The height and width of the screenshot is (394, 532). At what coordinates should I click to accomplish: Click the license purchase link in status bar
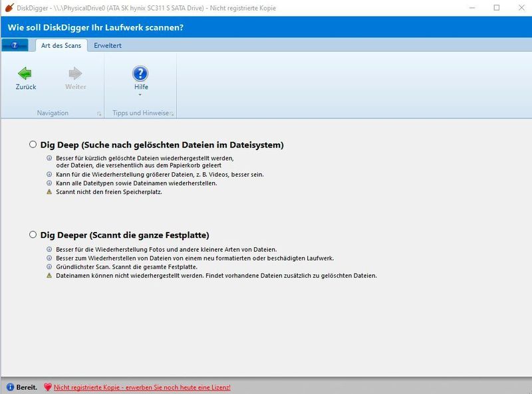tap(141, 385)
